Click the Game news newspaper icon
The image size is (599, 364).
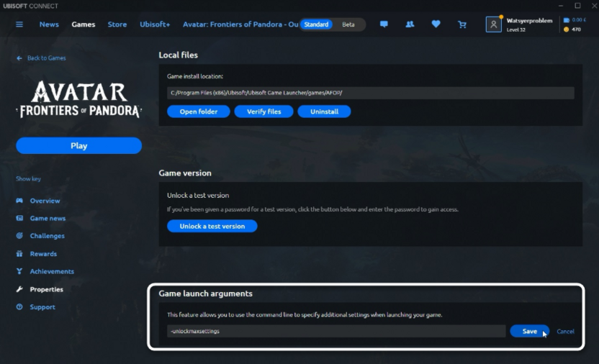pyautogui.click(x=19, y=218)
